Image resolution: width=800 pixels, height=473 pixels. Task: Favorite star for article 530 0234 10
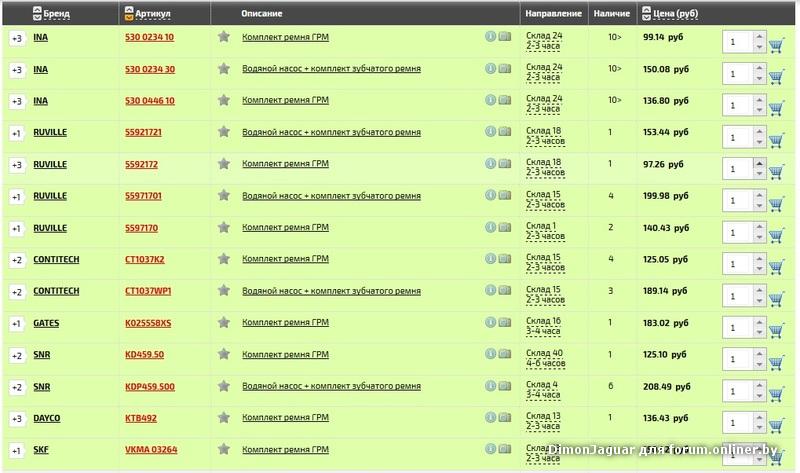tap(223, 36)
